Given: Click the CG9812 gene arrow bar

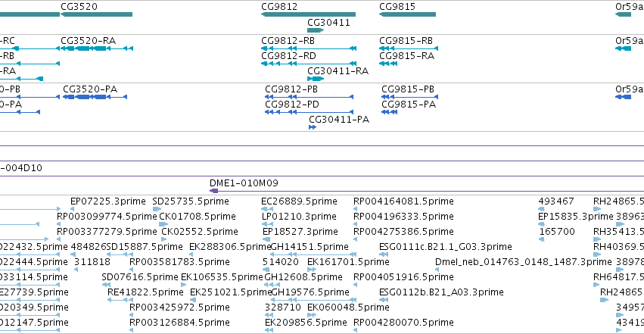Looking at the screenshot, I should click(308, 14).
